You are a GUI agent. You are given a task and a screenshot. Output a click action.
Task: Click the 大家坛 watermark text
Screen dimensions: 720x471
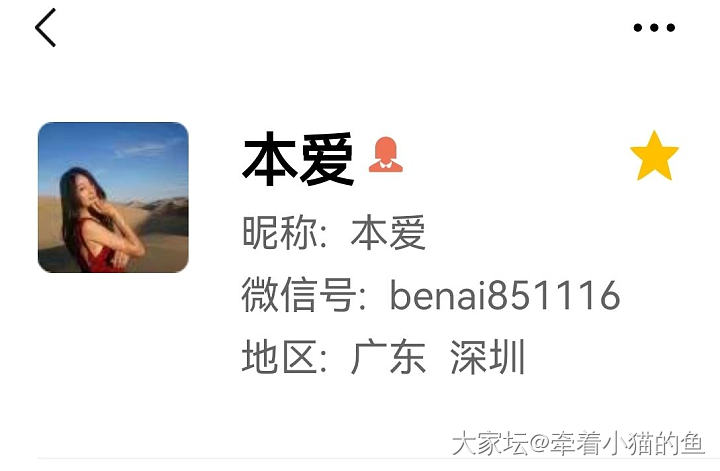tap(490, 444)
